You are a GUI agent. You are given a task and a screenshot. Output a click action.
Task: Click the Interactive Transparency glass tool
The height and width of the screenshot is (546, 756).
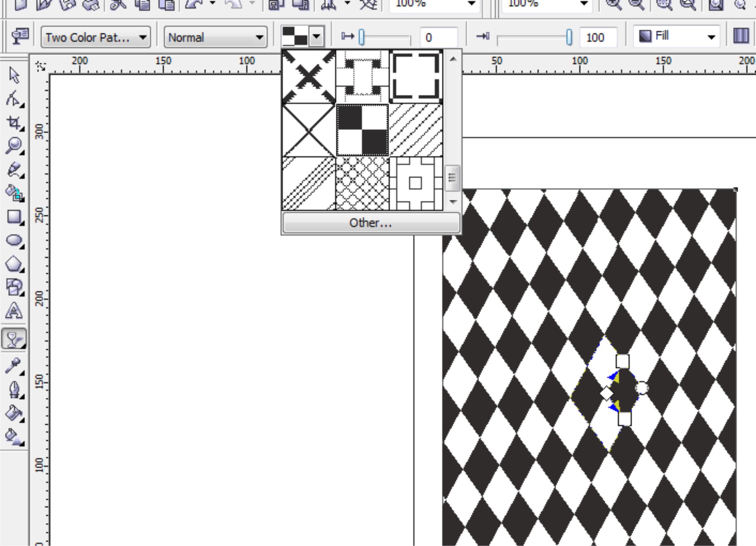[14, 339]
